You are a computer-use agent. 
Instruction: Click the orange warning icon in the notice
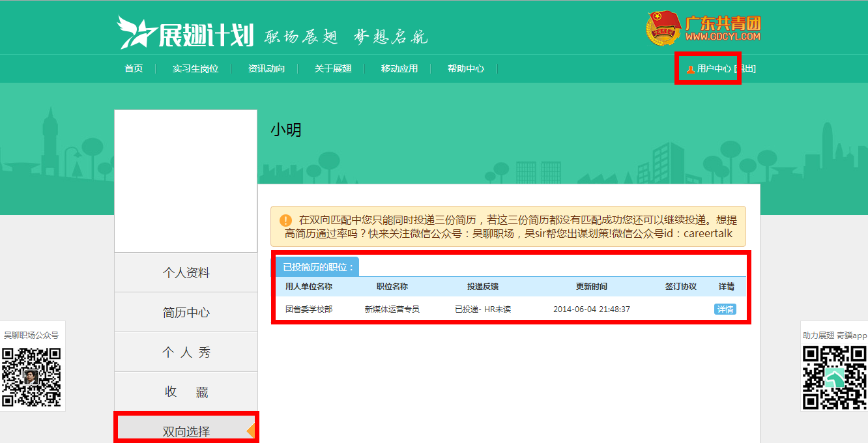(285, 220)
